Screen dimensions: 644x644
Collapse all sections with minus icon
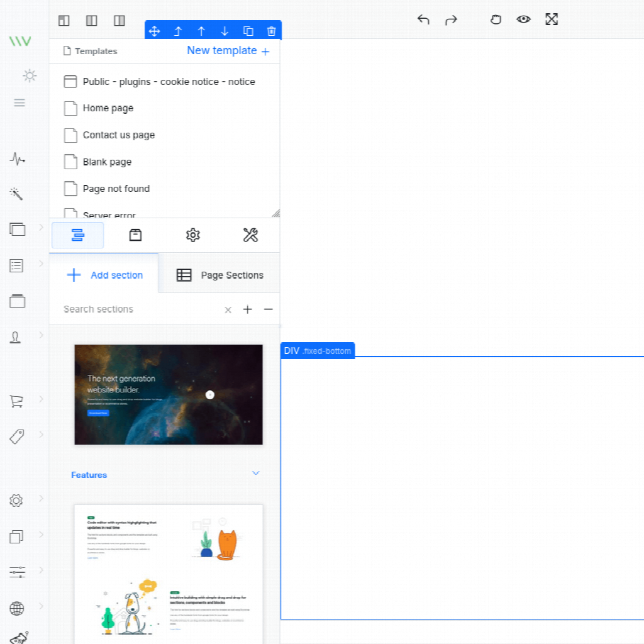click(x=269, y=309)
